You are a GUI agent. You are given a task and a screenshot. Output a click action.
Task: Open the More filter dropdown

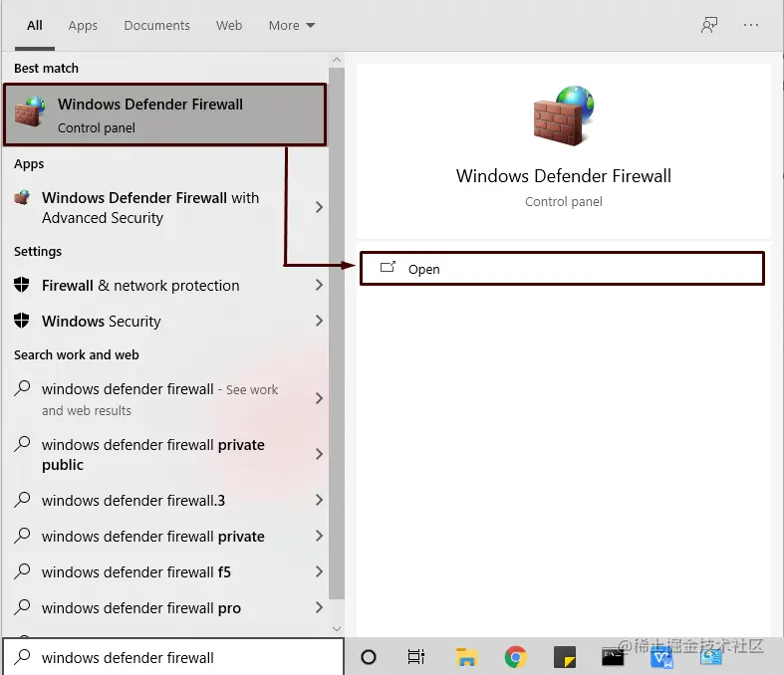292,26
